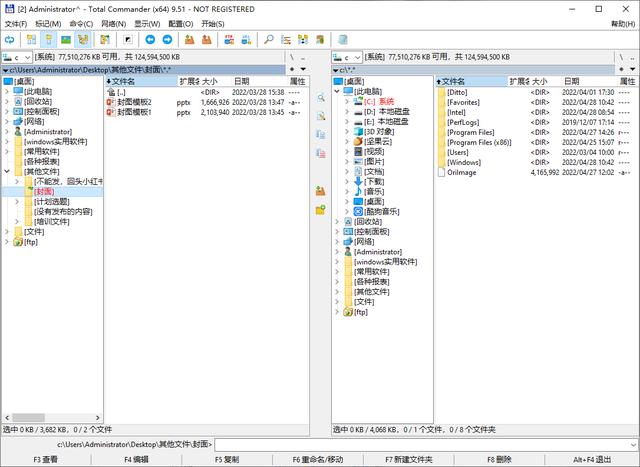Collapse 此电脑 node in right tree
Image resolution: width=640 pixels, height=467 pixels.
point(337,91)
